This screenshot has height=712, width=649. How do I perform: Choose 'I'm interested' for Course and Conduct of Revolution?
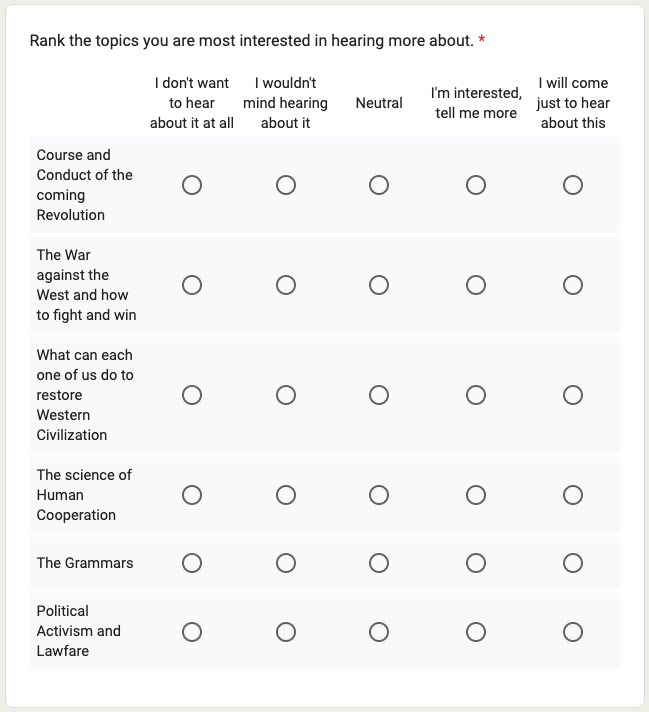point(476,185)
